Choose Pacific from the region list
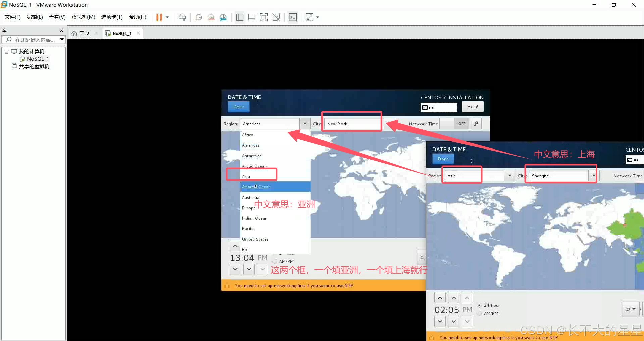Image resolution: width=644 pixels, height=341 pixels. pos(275,229)
